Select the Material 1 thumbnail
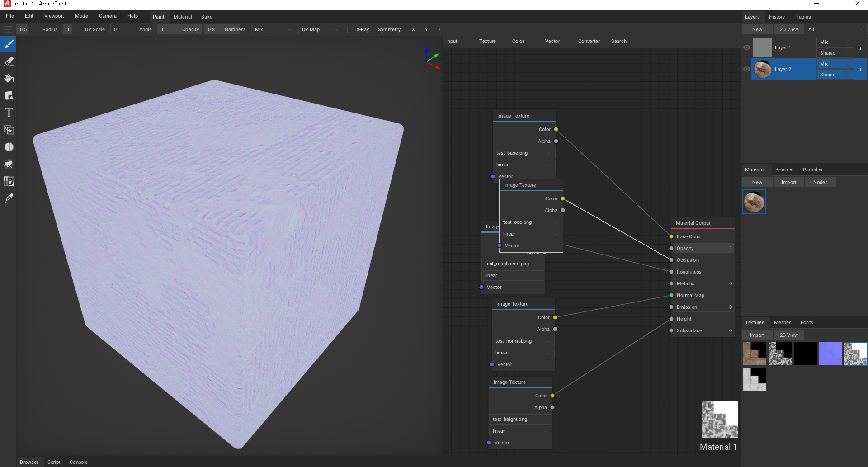The image size is (868, 467). tap(754, 202)
